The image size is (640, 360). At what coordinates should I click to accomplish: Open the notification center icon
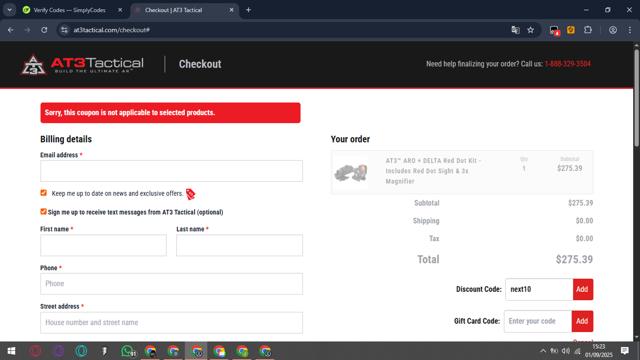click(x=624, y=351)
